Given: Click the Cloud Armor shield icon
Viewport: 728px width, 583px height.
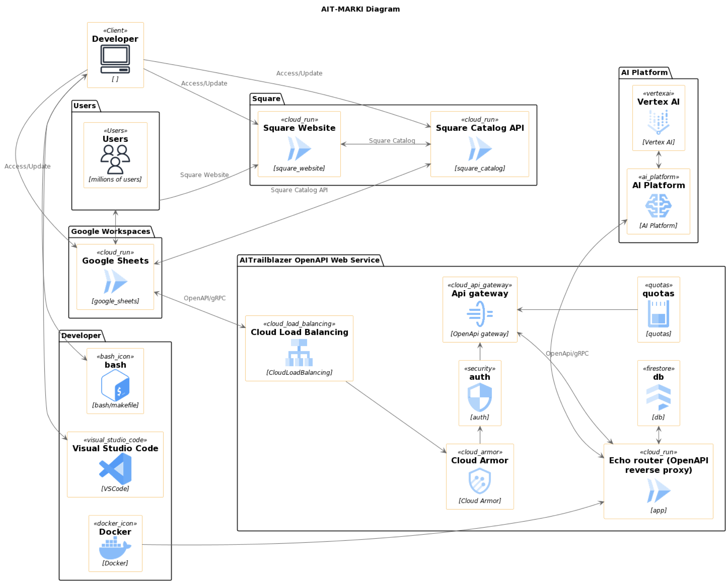Looking at the screenshot, I should point(480,481).
